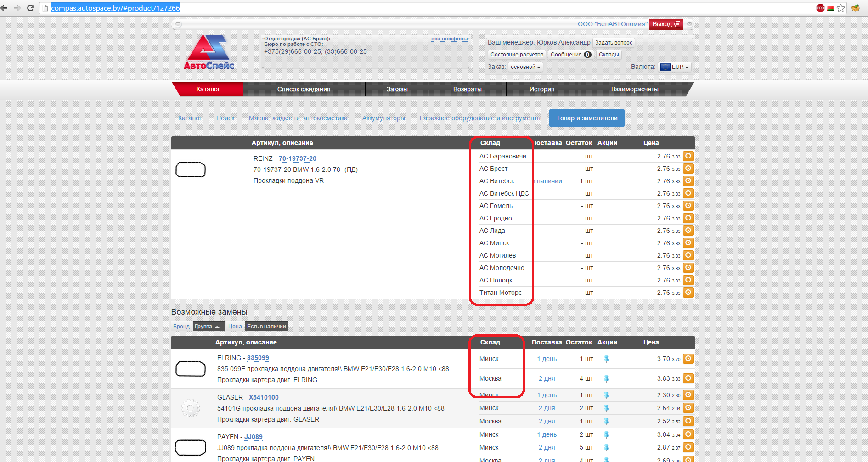Open the REINZ article 70-19737-20 link
This screenshot has height=462, width=868.
coord(297,158)
